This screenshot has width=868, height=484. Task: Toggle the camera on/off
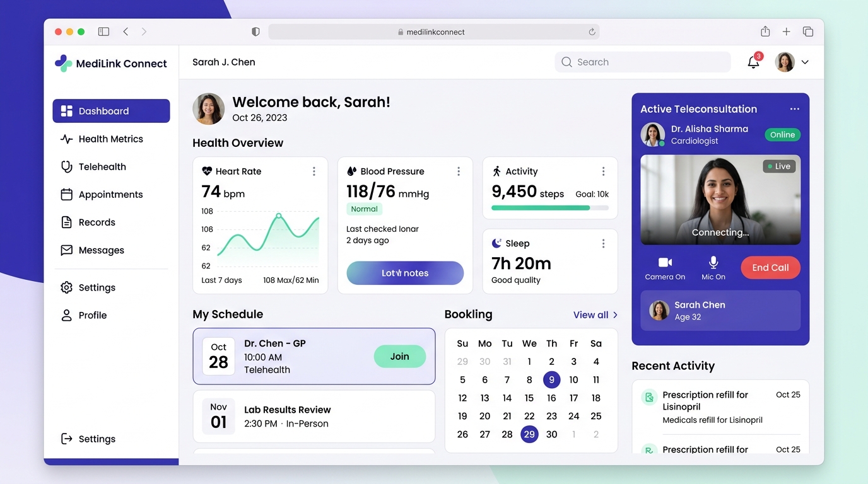coord(665,268)
